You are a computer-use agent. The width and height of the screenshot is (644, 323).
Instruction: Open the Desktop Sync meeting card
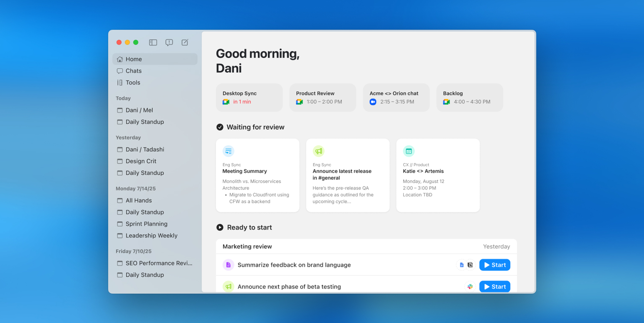pos(249,97)
